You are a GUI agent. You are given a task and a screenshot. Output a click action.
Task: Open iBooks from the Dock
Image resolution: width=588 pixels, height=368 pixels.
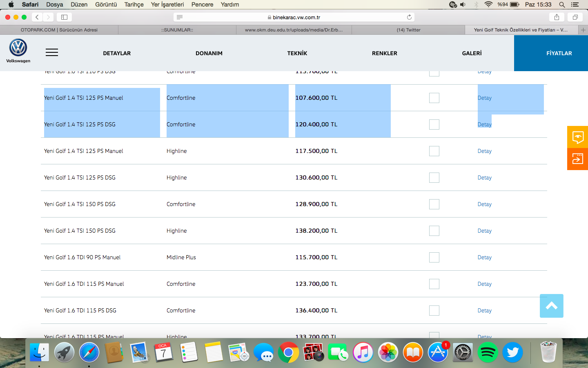pos(413,352)
